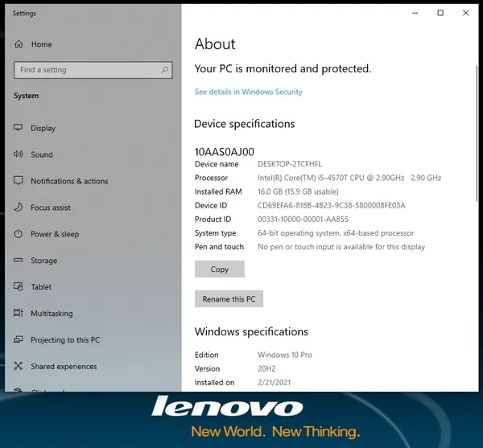
Task: Click the processor value Intel Core i5-4570T
Action: tap(349, 178)
